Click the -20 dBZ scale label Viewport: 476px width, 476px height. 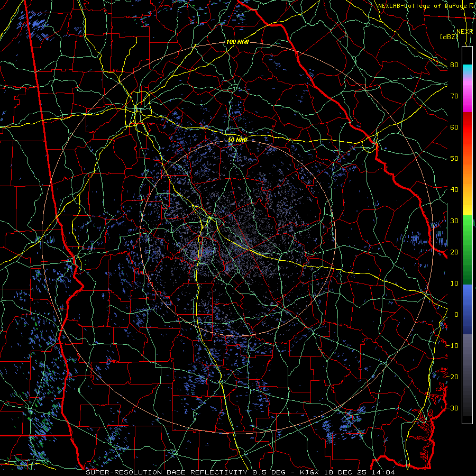(x=452, y=377)
